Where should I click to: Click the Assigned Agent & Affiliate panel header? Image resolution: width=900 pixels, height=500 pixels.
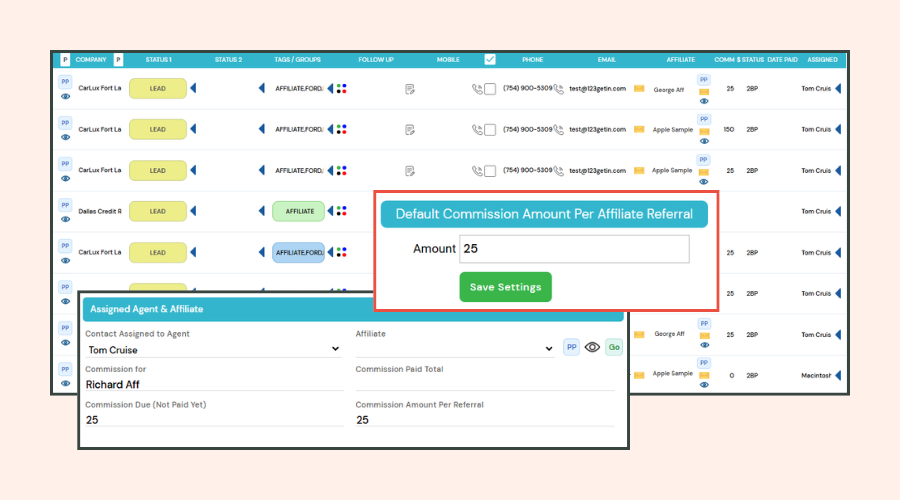tap(353, 309)
